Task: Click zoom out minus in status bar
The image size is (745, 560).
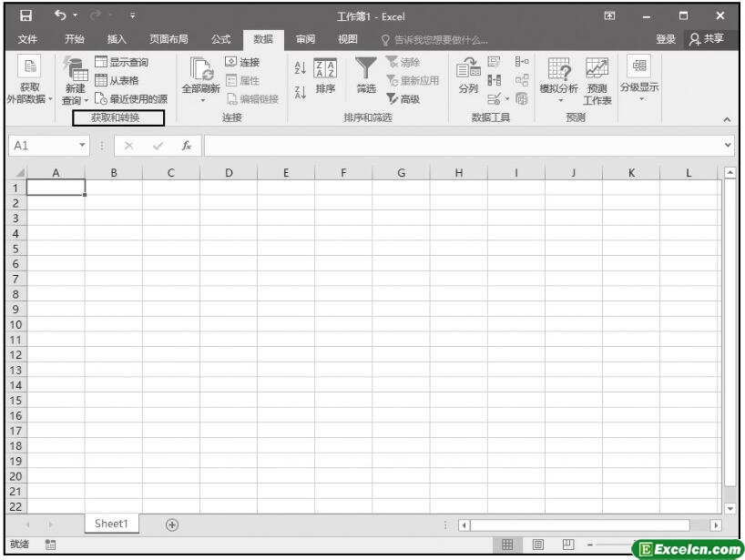Action: point(589,545)
